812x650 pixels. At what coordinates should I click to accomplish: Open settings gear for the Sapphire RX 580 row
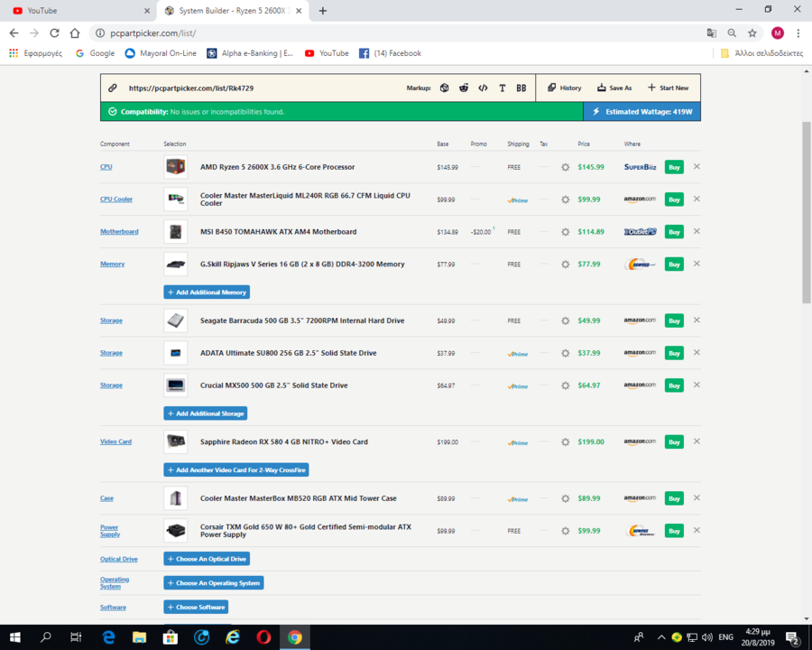click(x=566, y=442)
